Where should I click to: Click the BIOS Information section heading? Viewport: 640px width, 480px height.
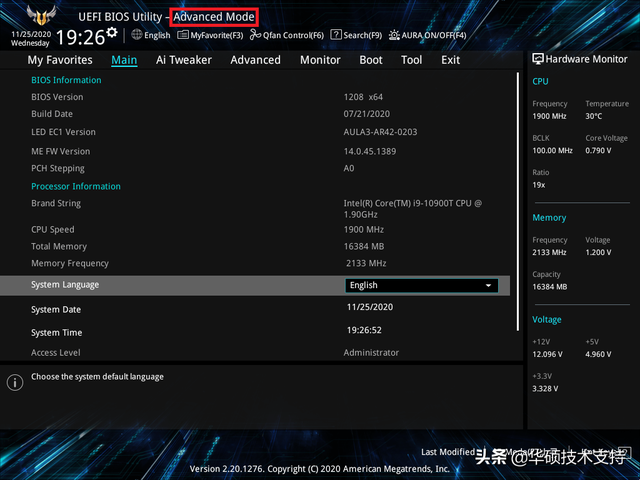click(66, 80)
